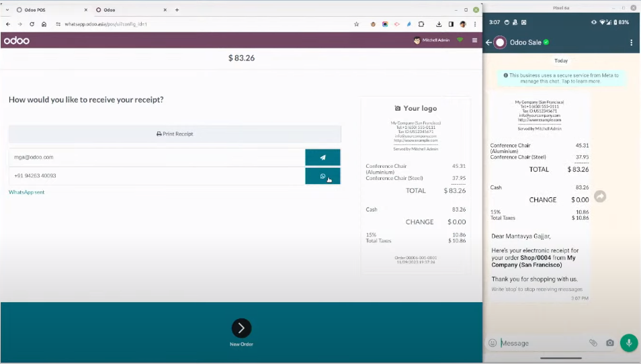Open the browser three-dot menu
The height and width of the screenshot is (364, 641).
(475, 24)
